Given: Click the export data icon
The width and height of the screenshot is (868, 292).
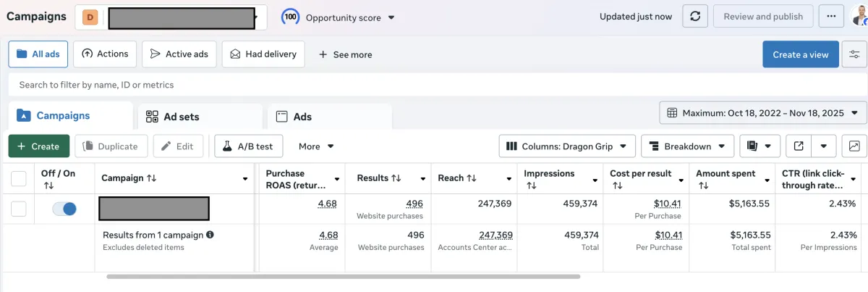Looking at the screenshot, I should (x=799, y=146).
